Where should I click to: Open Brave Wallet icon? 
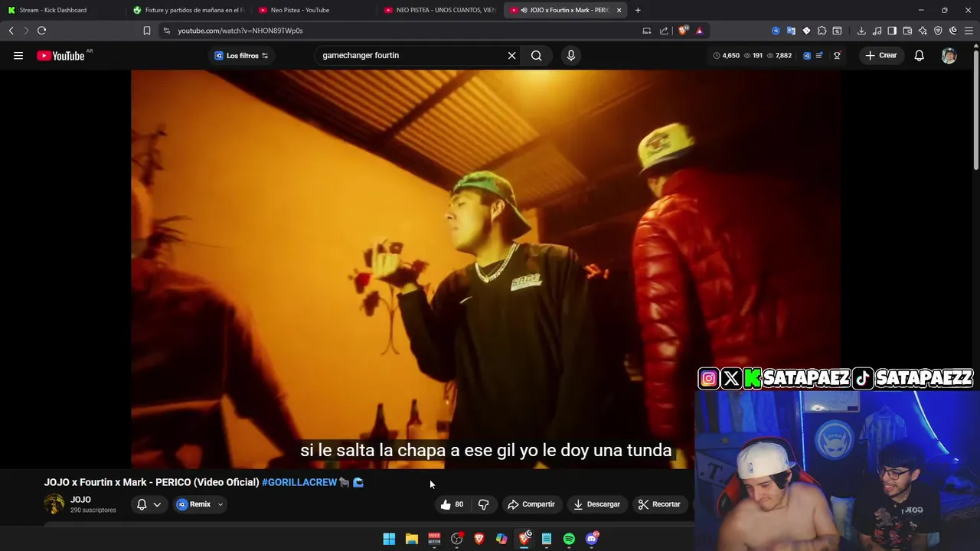(907, 31)
